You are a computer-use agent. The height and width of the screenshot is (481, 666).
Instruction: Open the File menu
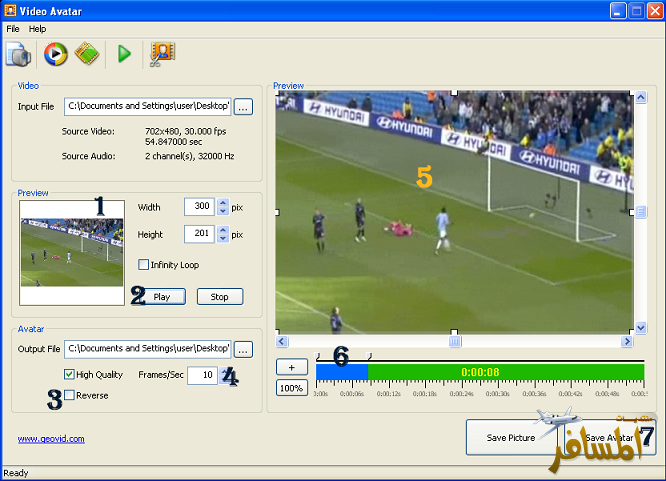click(x=13, y=29)
